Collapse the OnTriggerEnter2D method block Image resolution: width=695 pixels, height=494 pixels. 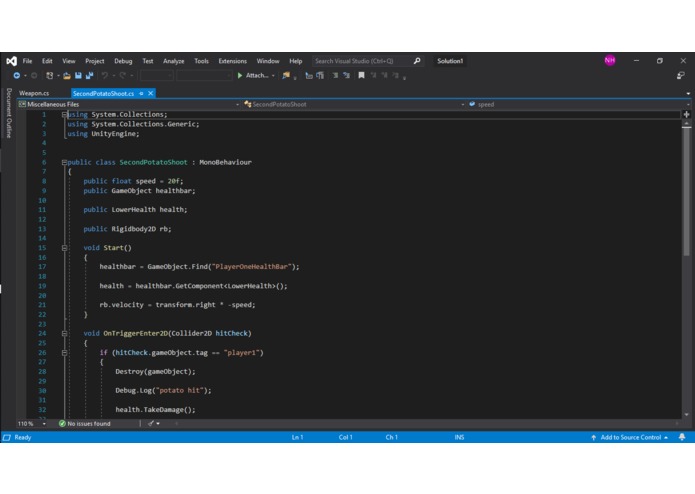(64, 334)
